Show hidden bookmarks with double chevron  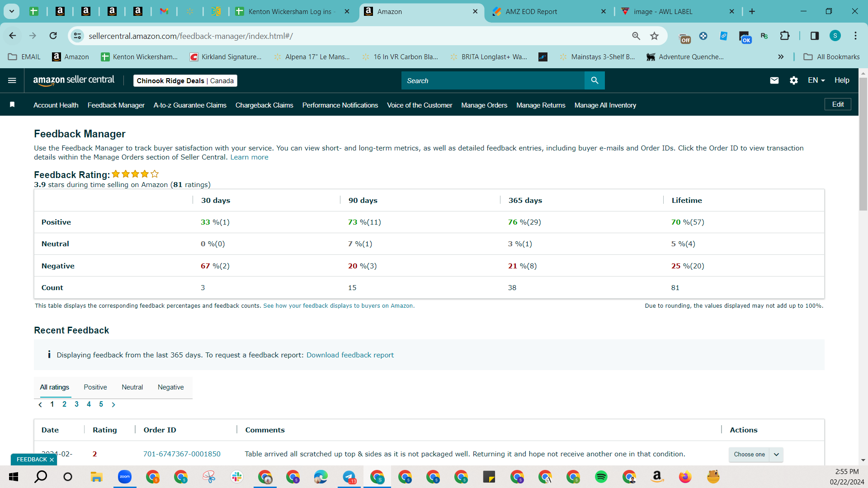(x=781, y=57)
